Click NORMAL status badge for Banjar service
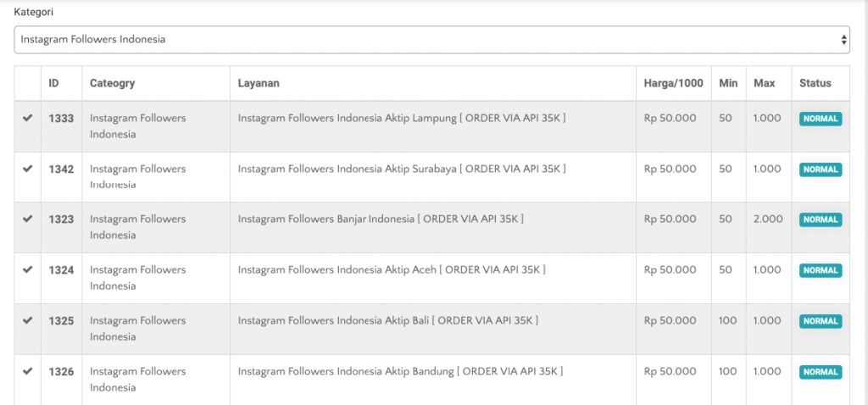This screenshot has height=405, width=868. point(820,219)
